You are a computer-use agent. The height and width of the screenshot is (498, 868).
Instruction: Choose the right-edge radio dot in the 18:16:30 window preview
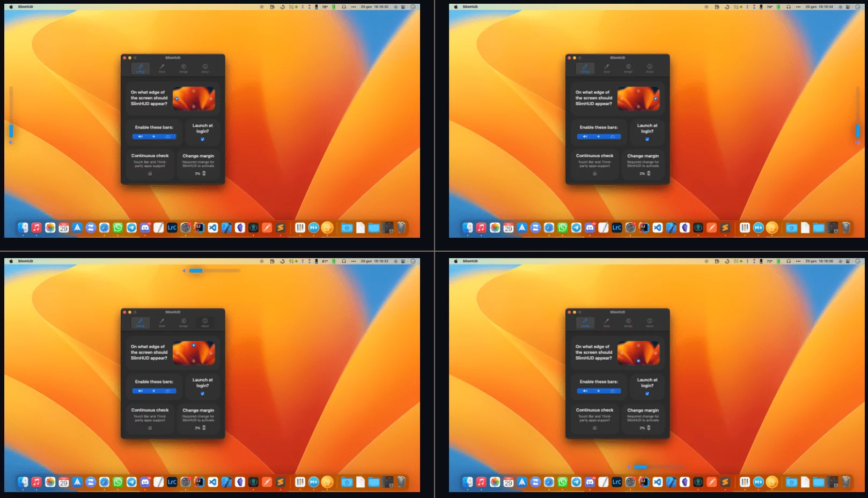pos(211,99)
